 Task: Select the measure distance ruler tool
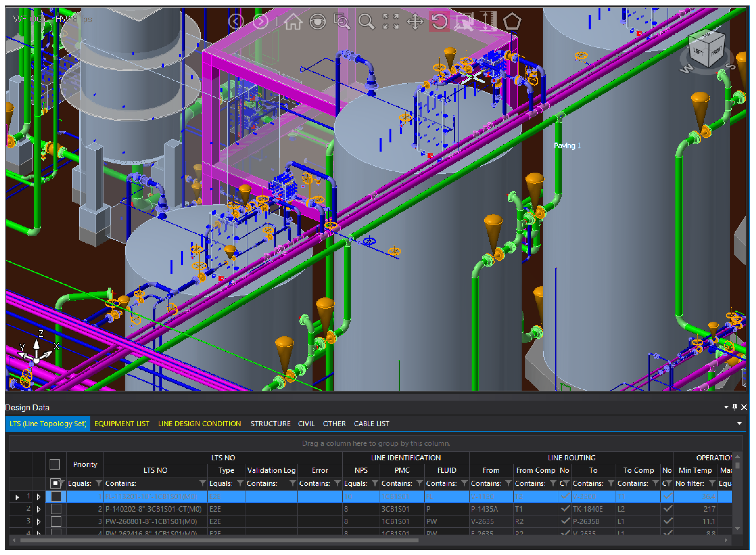click(x=488, y=22)
